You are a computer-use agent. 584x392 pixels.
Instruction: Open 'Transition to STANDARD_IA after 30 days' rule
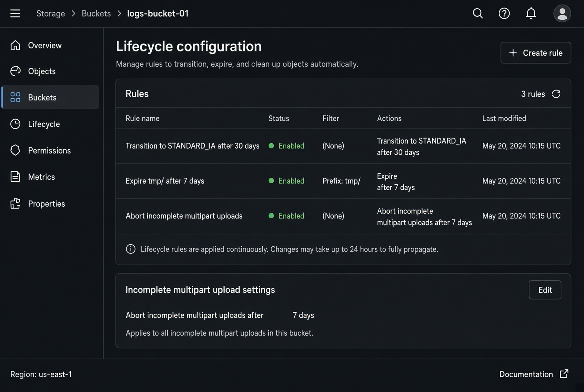[x=192, y=146]
